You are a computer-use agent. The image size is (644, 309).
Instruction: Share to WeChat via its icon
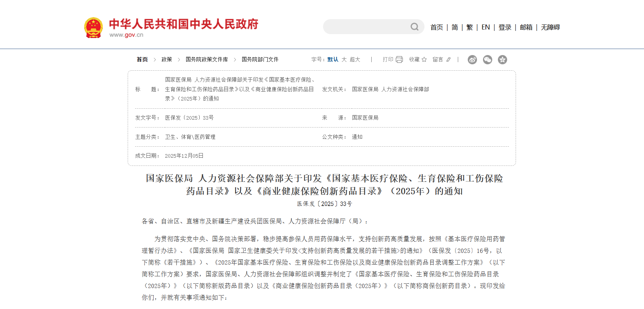[488, 60]
